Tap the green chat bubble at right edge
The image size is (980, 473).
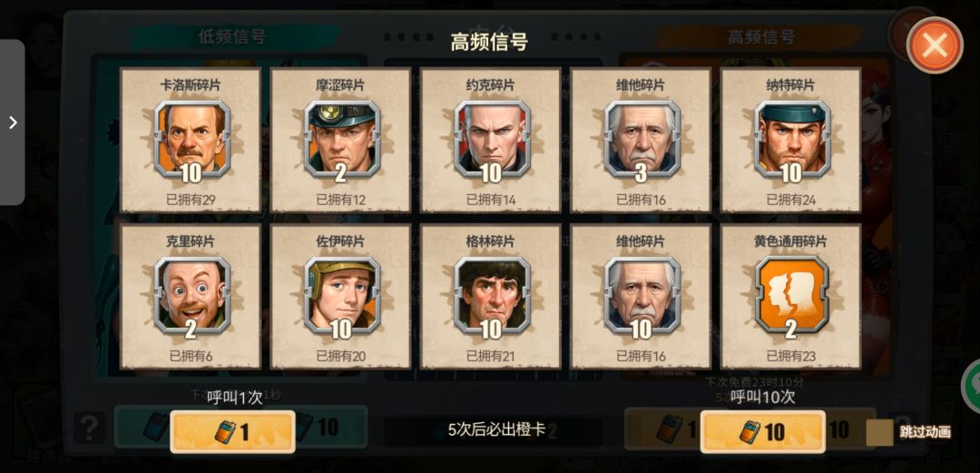[x=973, y=386]
